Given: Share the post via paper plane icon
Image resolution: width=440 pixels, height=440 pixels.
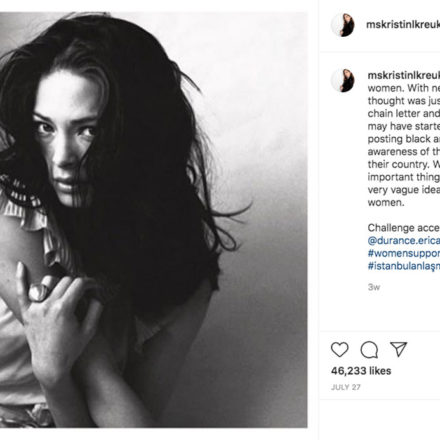Looking at the screenshot, I should [399, 349].
